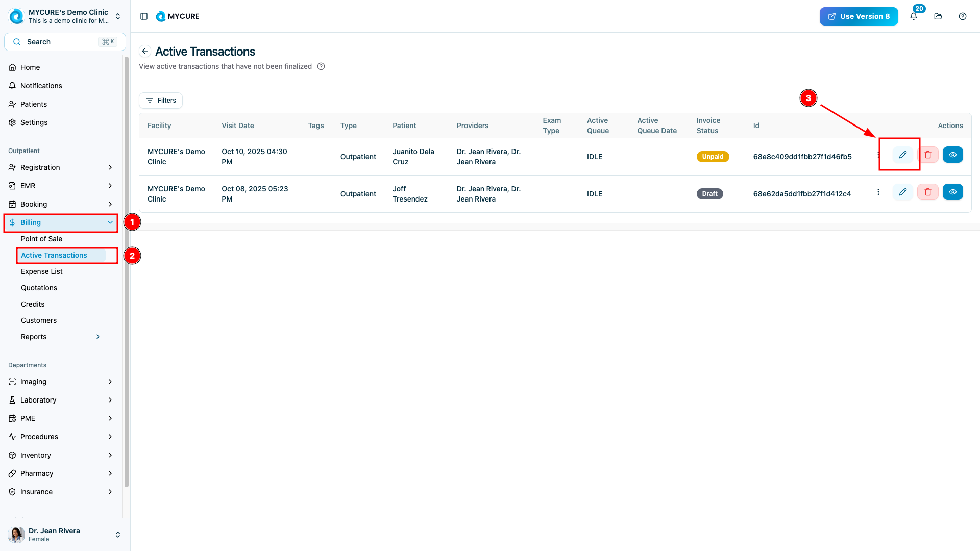Click the Use Version 8 button

coord(859,16)
